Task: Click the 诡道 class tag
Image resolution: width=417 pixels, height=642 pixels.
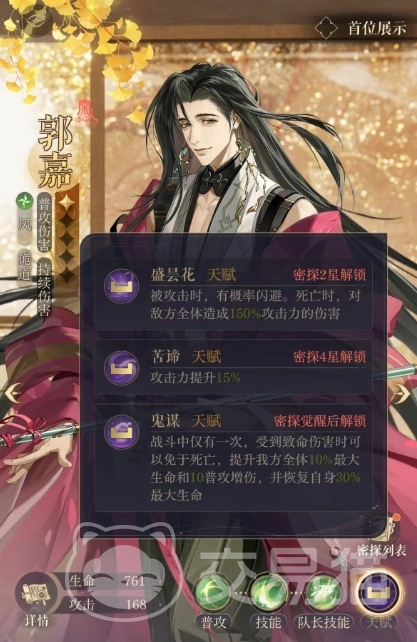Action: click(25, 267)
